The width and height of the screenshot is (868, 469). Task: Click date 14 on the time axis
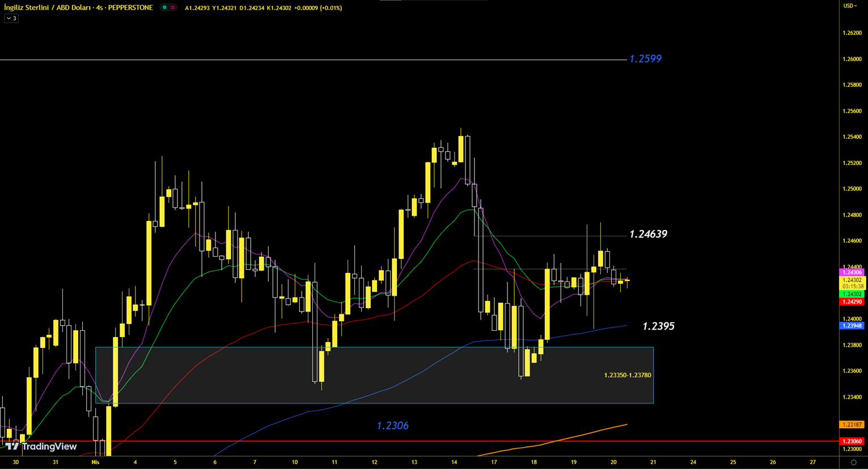tap(454, 462)
